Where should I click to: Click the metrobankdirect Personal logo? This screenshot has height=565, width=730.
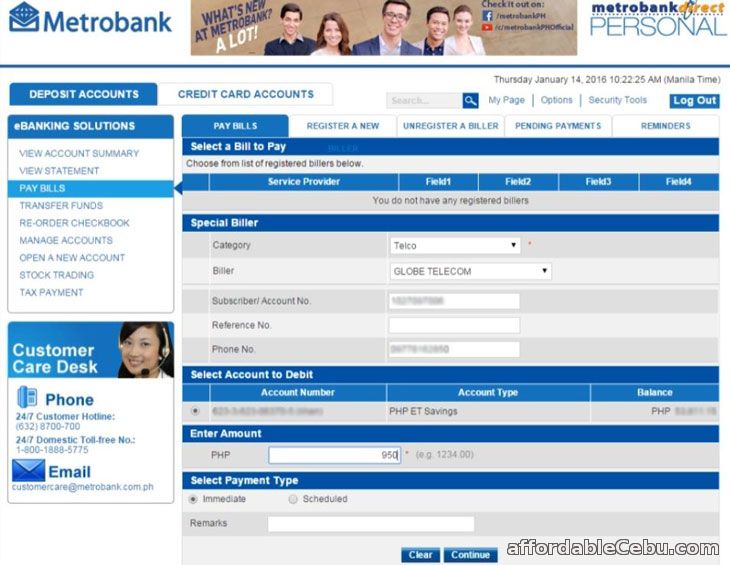click(658, 19)
